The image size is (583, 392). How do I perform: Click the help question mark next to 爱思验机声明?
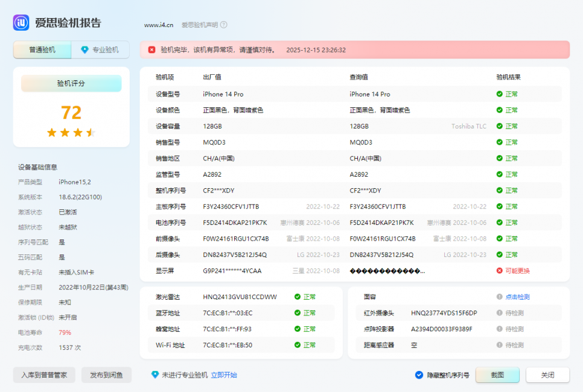[224, 25]
